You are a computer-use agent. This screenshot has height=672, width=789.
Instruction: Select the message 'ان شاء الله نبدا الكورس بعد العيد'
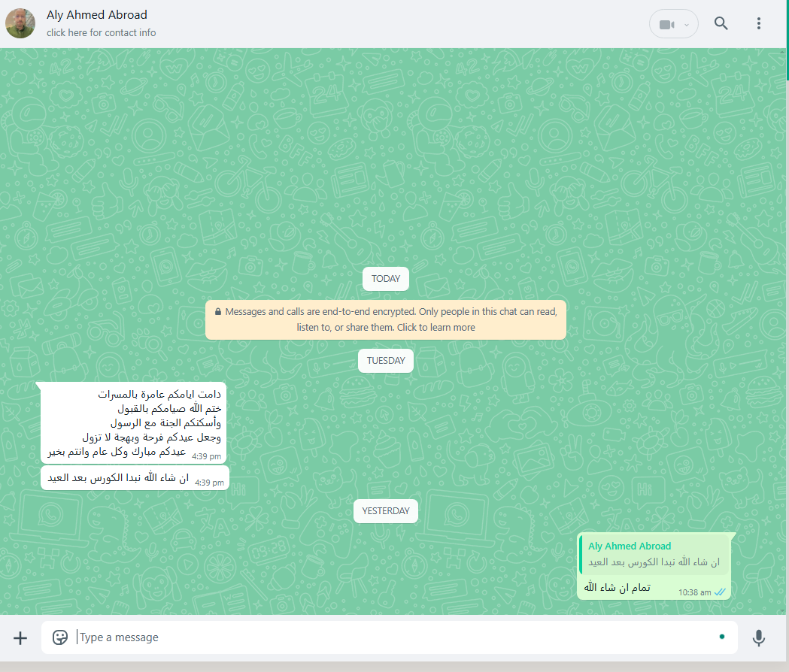(x=135, y=478)
